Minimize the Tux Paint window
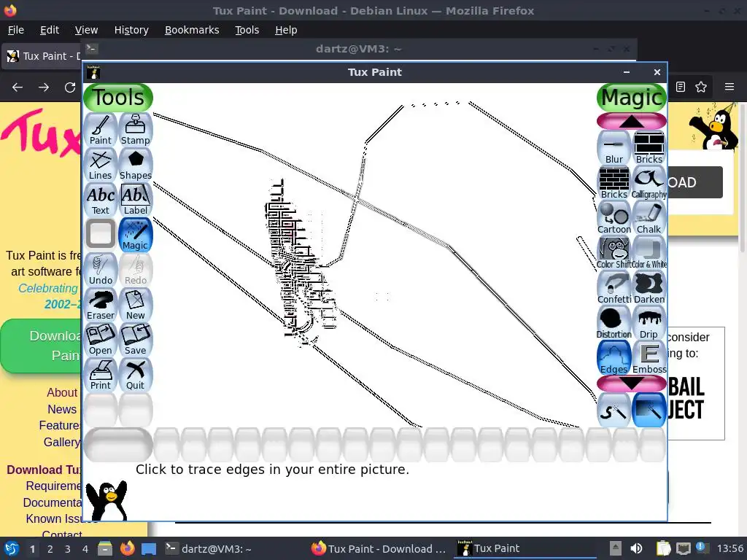This screenshot has height=560, width=747. (x=627, y=72)
